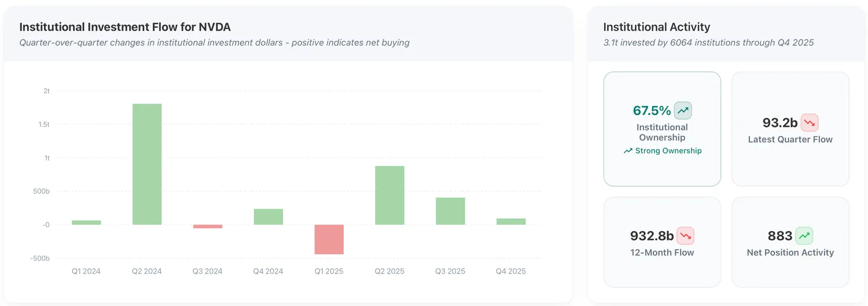The width and height of the screenshot is (868, 306).
Task: Click the Institutional Activity heading
Action: [x=657, y=27]
